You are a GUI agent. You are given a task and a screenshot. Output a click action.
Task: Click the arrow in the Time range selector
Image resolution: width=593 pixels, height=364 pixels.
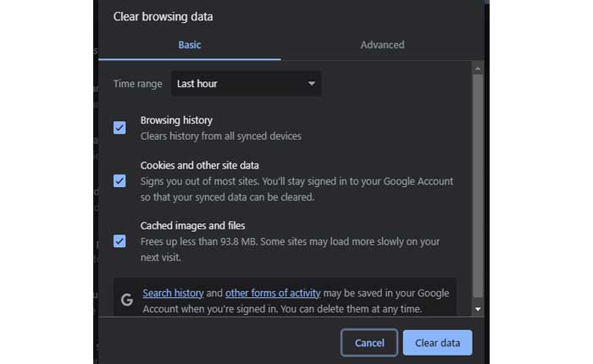(x=311, y=84)
